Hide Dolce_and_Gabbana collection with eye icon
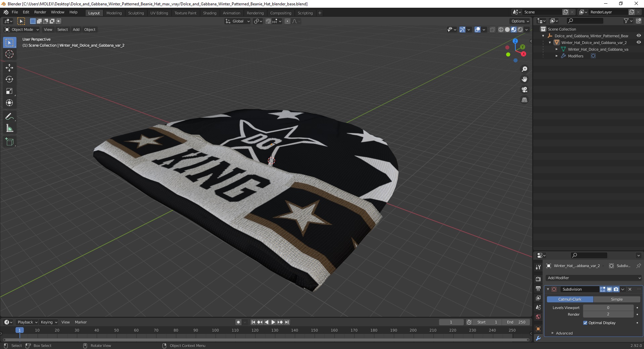The image size is (644, 349). 639,36
